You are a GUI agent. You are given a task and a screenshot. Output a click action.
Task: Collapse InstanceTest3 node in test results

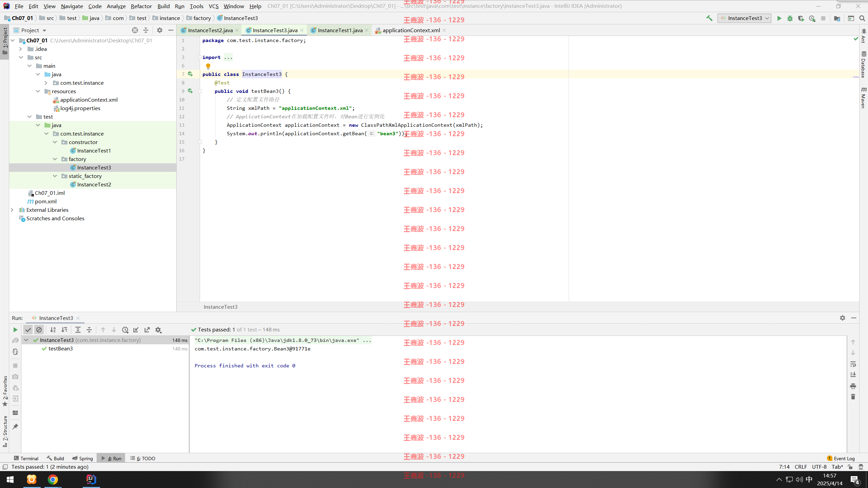coord(26,340)
